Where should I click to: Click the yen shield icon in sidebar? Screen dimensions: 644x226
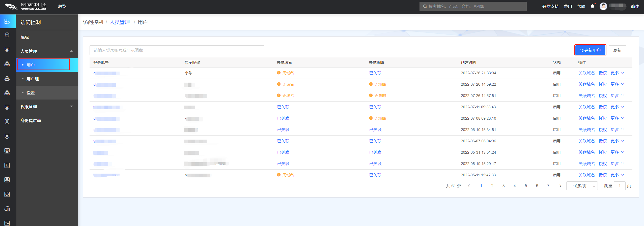(7, 136)
